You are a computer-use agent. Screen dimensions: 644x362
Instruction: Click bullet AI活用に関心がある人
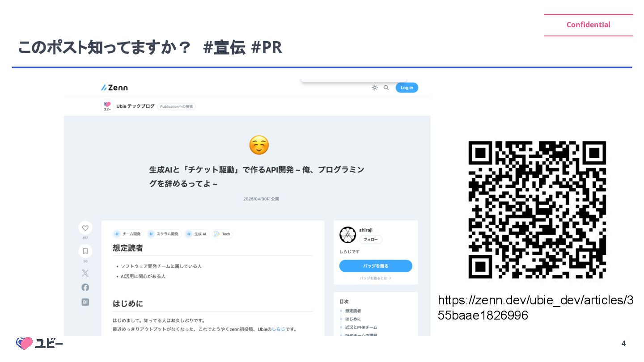point(143,277)
